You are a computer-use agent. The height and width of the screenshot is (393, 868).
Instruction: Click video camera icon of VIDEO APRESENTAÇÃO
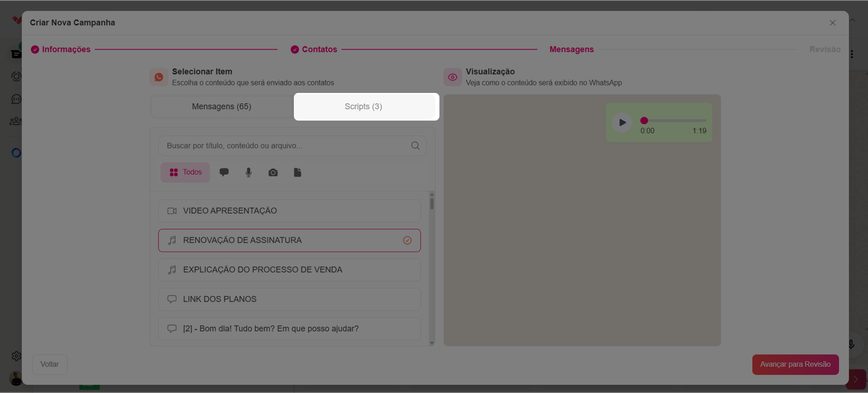pos(172,211)
